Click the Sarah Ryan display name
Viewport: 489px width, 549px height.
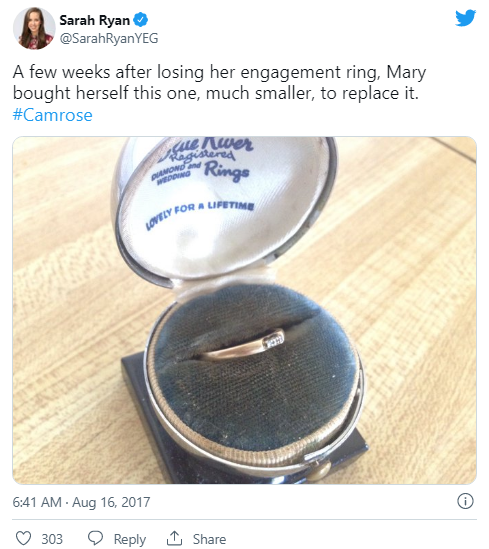(95, 20)
